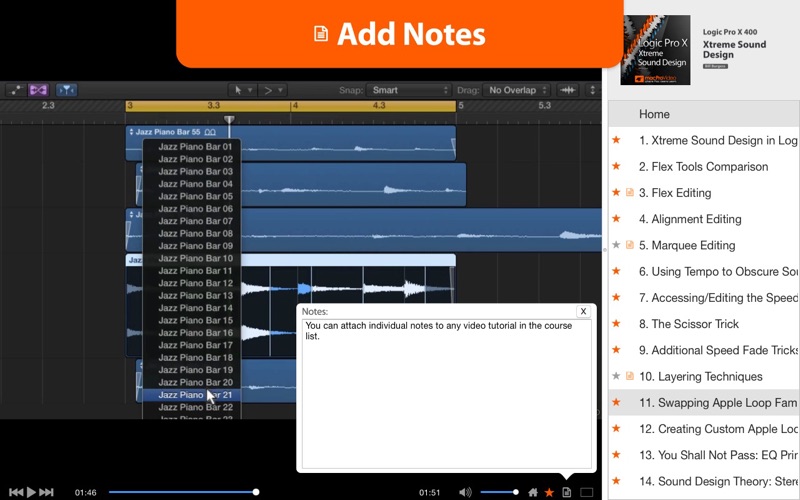This screenshot has height=500, width=800.
Task: Click the playhead marker in the ruler
Action: [x=229, y=119]
